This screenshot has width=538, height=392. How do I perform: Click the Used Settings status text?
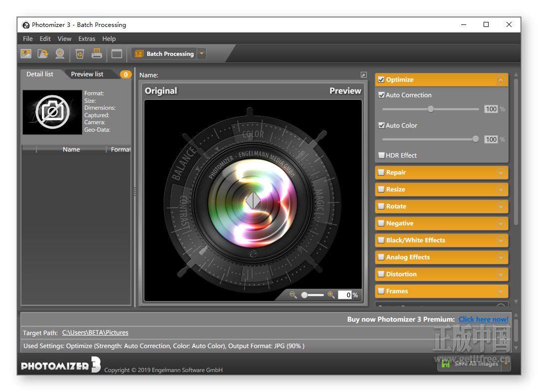point(164,346)
